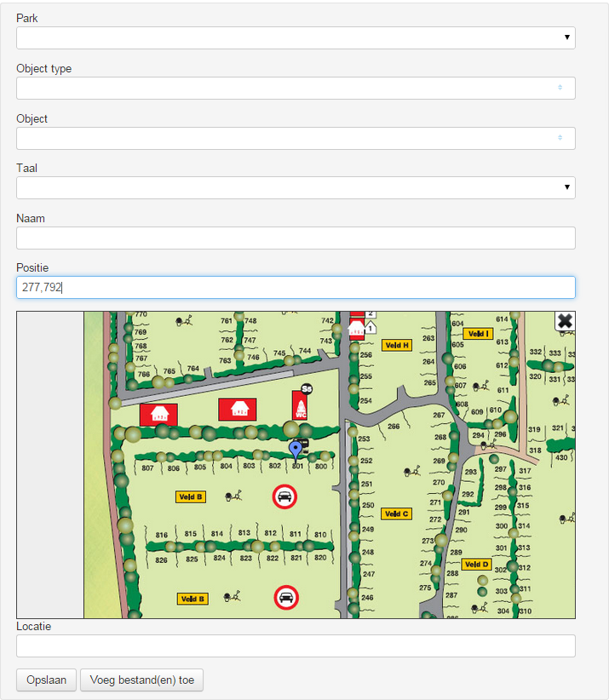
Task: Focus the Naam text field
Action: [x=296, y=238]
